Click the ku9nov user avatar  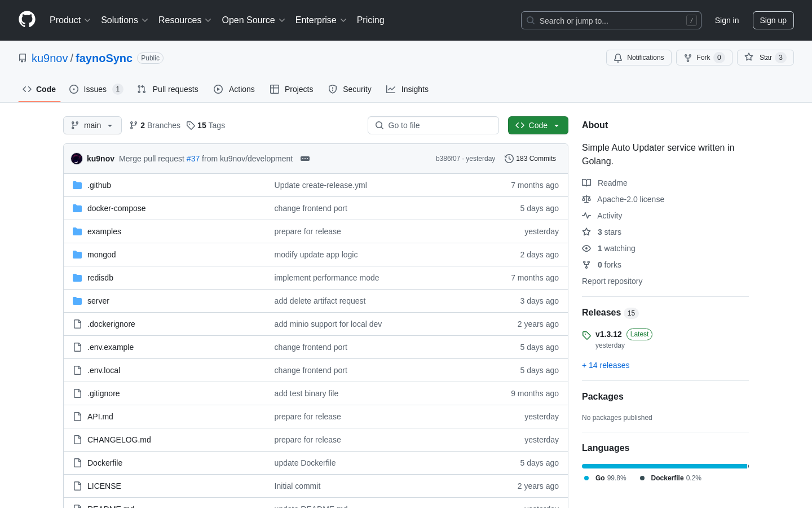point(77,159)
